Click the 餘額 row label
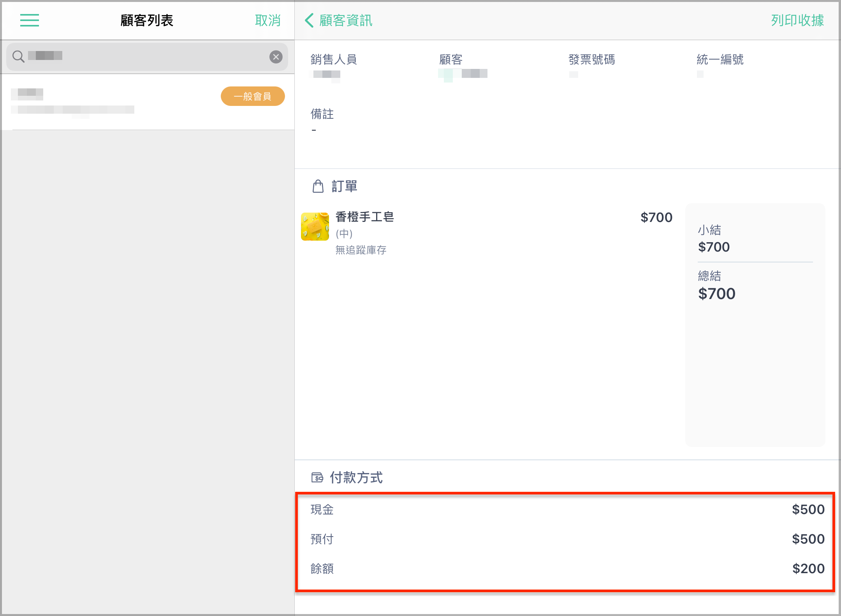 [x=322, y=568]
